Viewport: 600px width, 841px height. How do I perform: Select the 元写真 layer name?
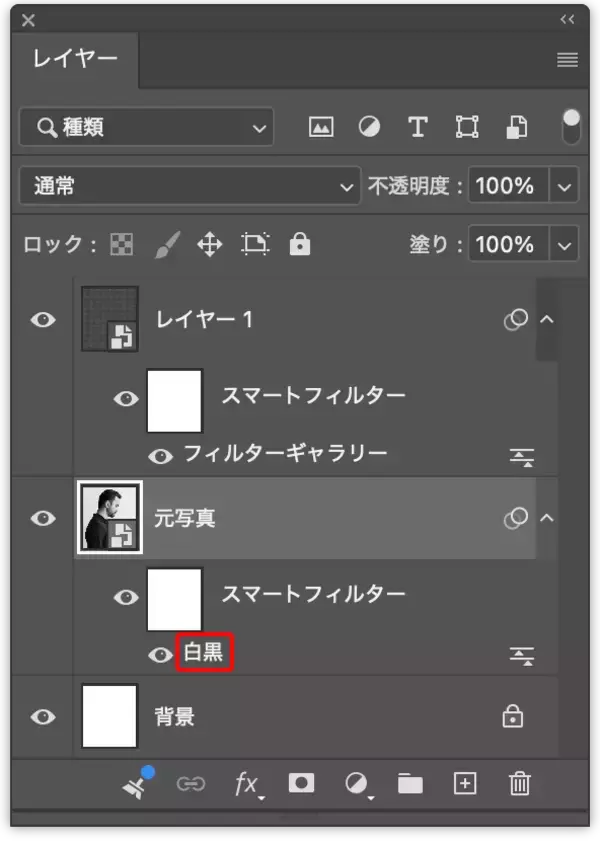pyautogui.click(x=185, y=518)
